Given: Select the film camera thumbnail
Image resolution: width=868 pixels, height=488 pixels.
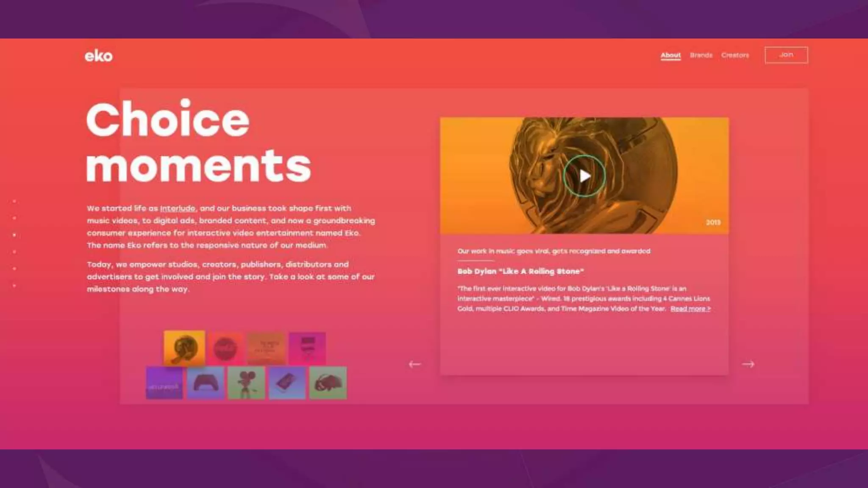Looking at the screenshot, I should coord(246,383).
